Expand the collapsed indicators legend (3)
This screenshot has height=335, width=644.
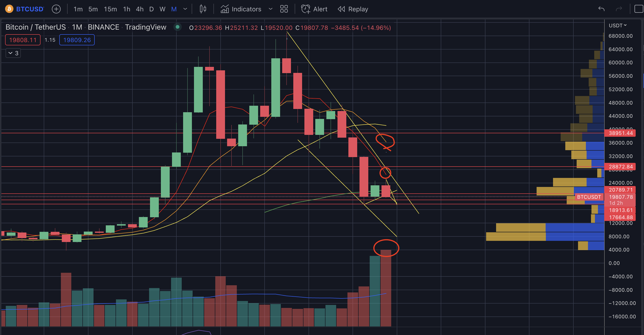tap(13, 53)
